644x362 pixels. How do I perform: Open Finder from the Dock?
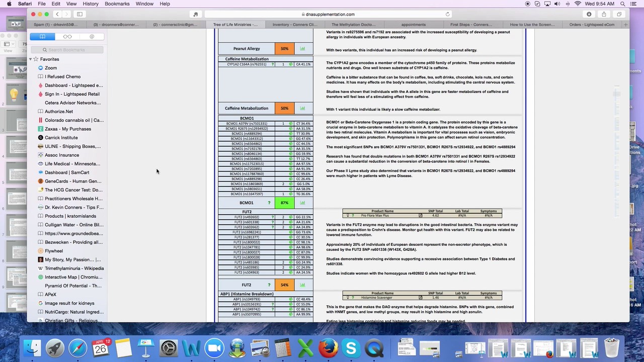pyautogui.click(x=32, y=348)
